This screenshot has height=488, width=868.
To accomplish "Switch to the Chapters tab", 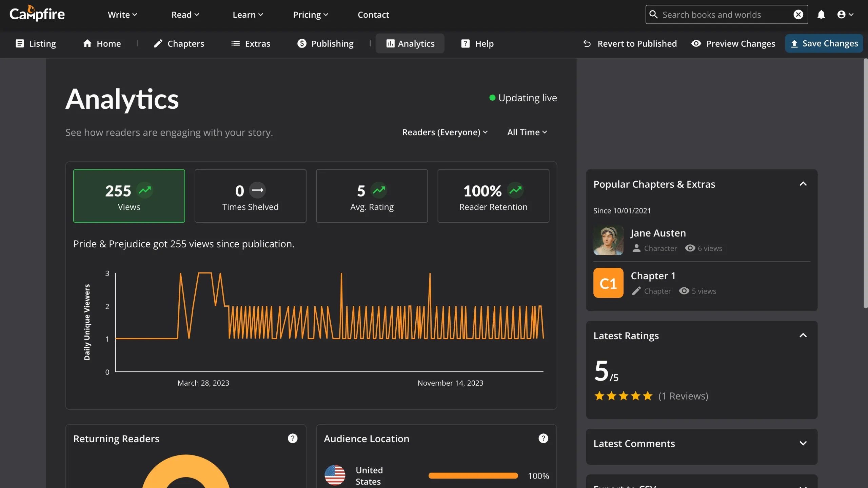I will pos(179,43).
